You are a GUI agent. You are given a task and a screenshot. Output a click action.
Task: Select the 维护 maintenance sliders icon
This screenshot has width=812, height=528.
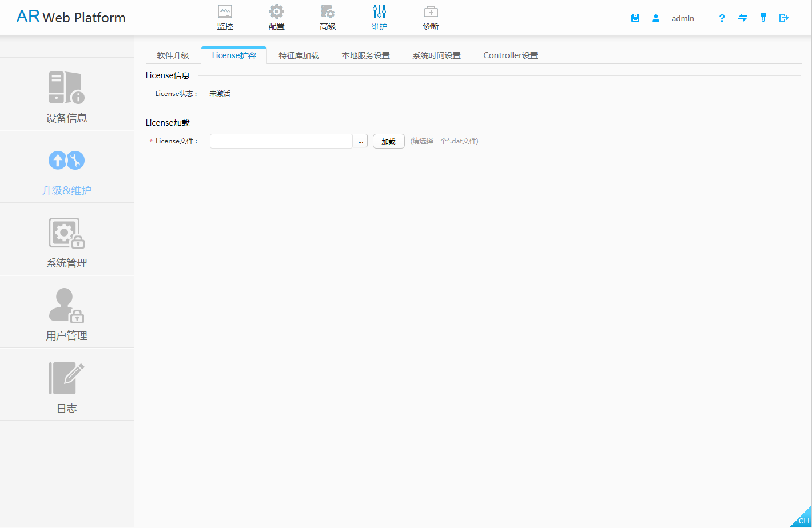(379, 12)
